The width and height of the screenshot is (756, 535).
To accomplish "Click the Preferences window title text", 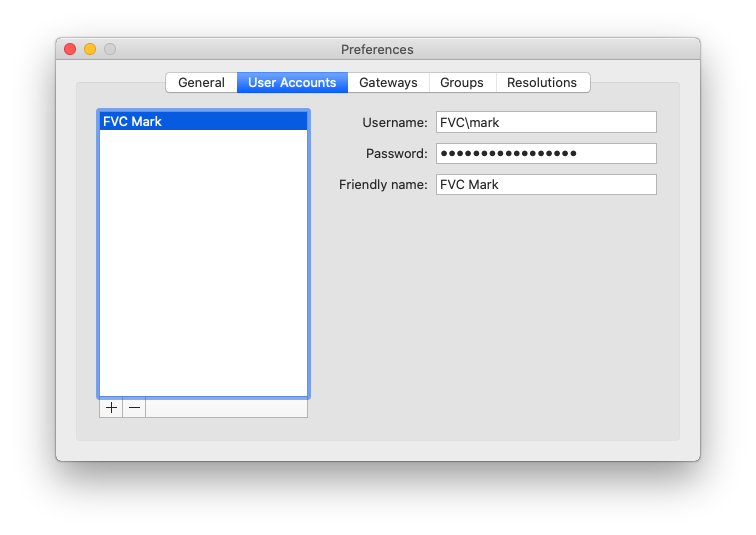I will (377, 49).
